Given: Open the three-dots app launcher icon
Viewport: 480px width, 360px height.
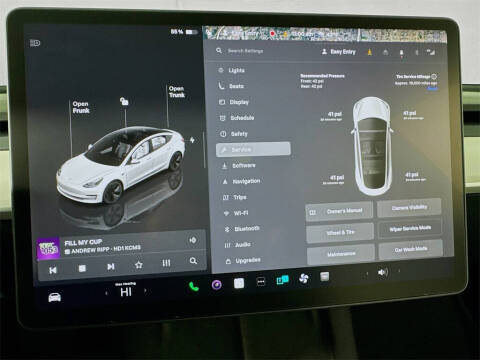Looking at the screenshot, I should click(x=261, y=282).
